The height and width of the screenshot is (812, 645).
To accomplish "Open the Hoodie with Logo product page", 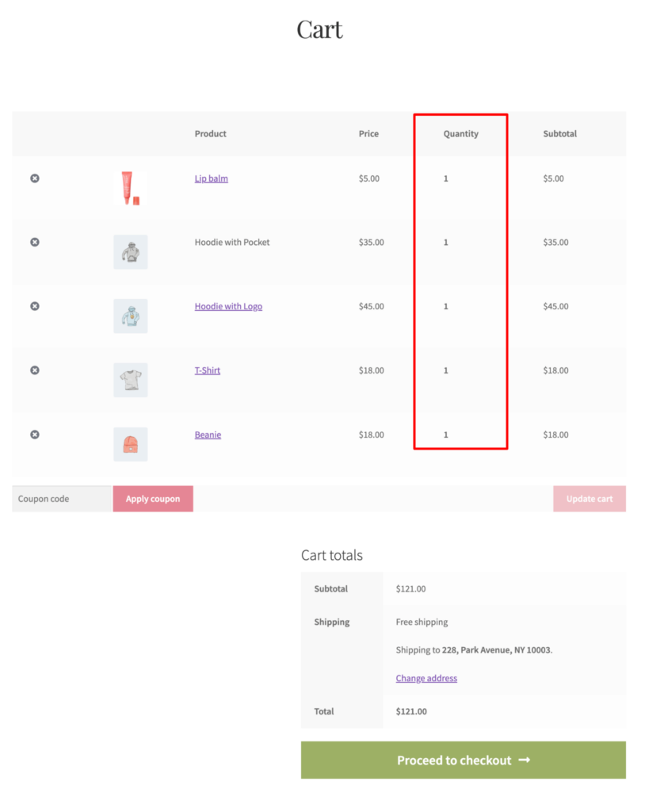I will pyautogui.click(x=228, y=306).
